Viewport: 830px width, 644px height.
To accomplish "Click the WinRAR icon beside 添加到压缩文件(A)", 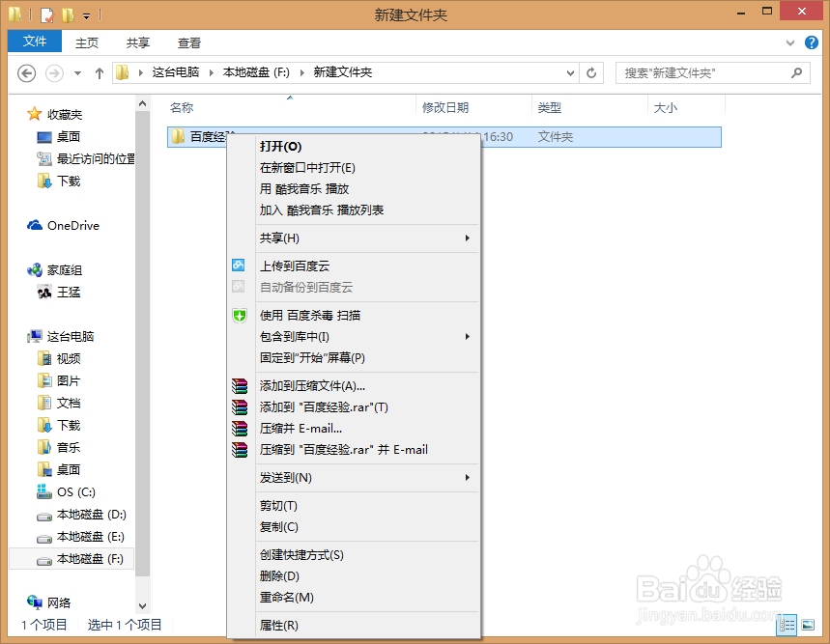I will pyautogui.click(x=240, y=386).
